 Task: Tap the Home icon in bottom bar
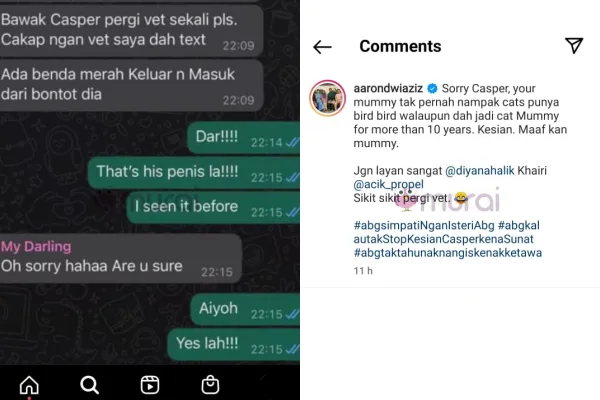coord(29,385)
